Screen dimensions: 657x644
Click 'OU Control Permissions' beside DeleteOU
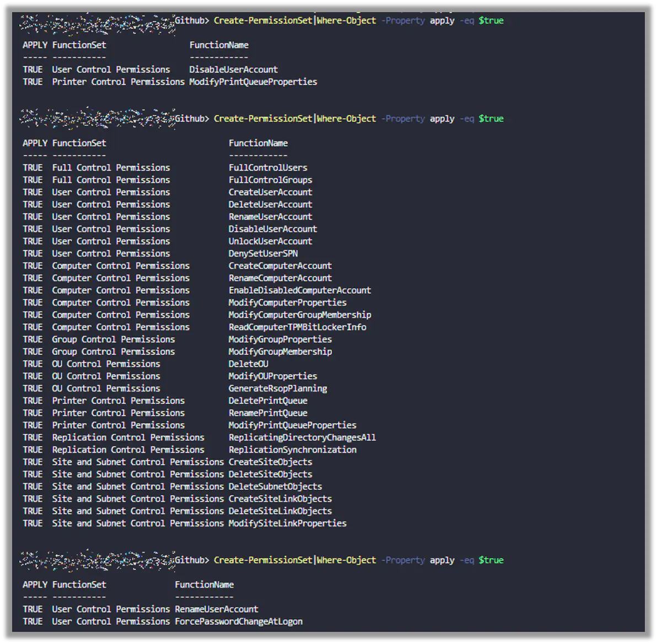pyautogui.click(x=106, y=364)
